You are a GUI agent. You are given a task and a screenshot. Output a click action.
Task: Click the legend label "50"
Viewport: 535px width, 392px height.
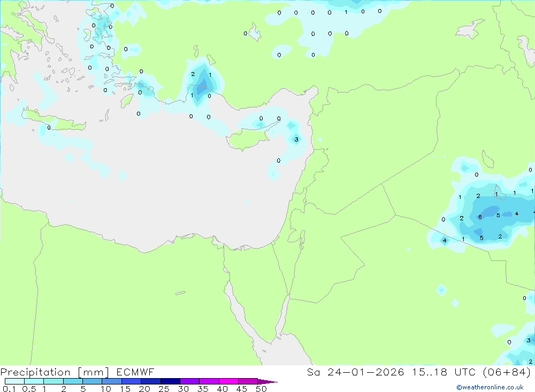pos(261,389)
